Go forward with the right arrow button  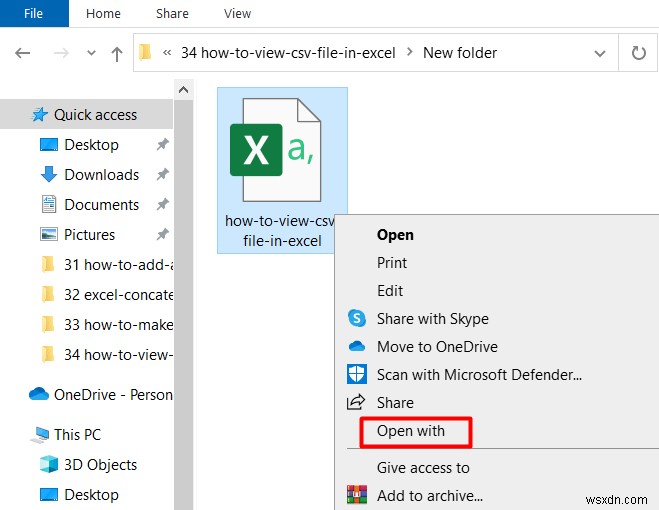(x=61, y=53)
